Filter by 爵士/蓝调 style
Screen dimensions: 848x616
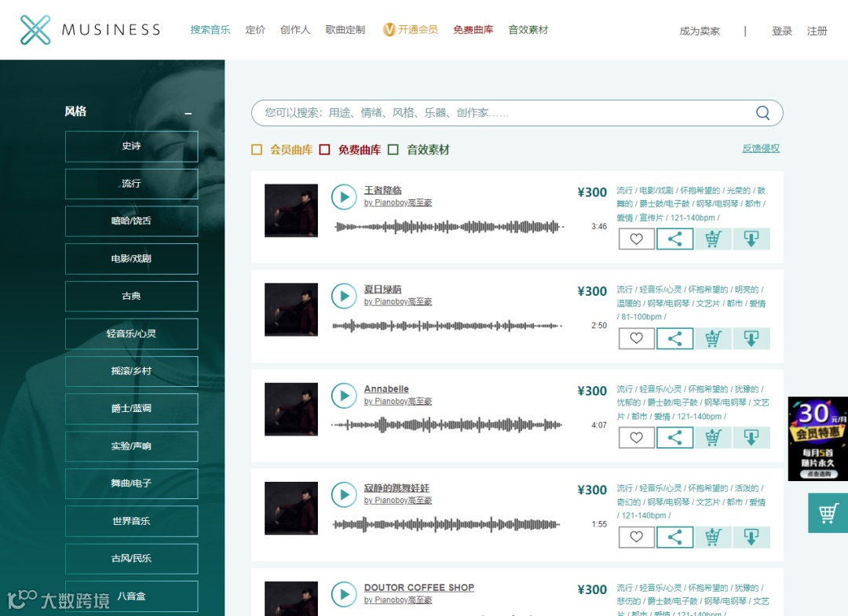point(131,409)
